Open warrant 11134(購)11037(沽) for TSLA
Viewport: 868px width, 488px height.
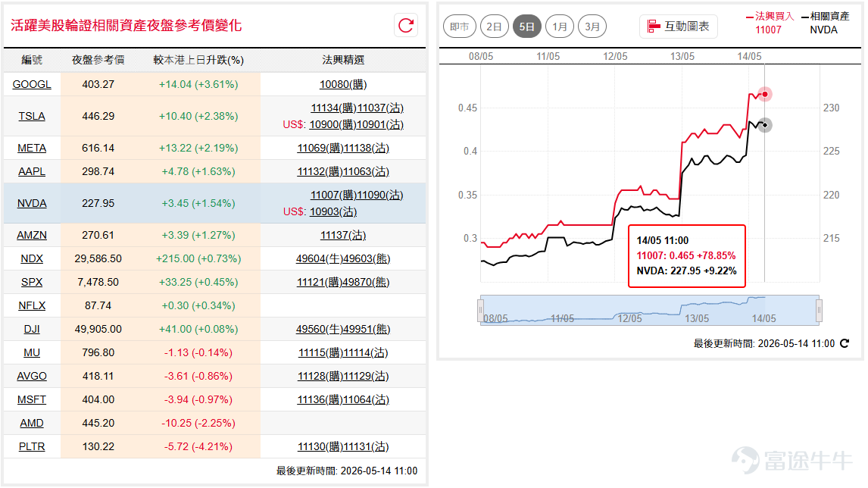(357, 108)
